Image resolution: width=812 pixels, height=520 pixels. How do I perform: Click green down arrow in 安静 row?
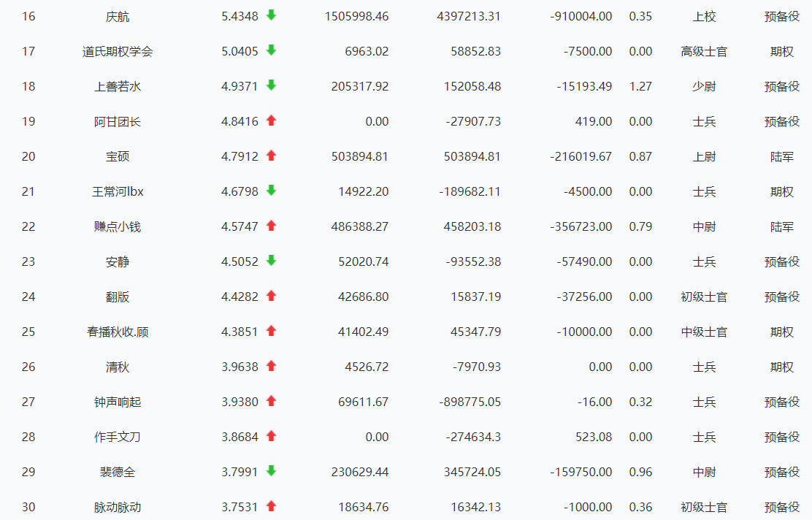271,261
